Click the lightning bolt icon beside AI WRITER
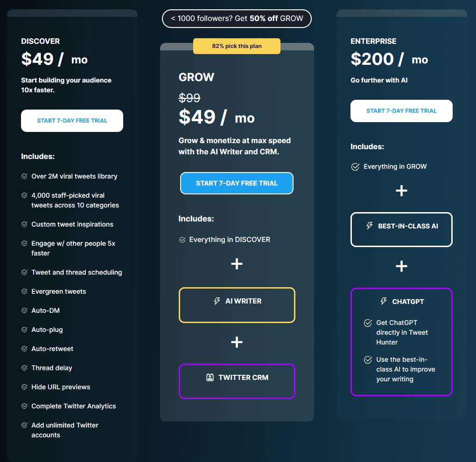Screen dimensions: 476x462 click(x=216, y=301)
